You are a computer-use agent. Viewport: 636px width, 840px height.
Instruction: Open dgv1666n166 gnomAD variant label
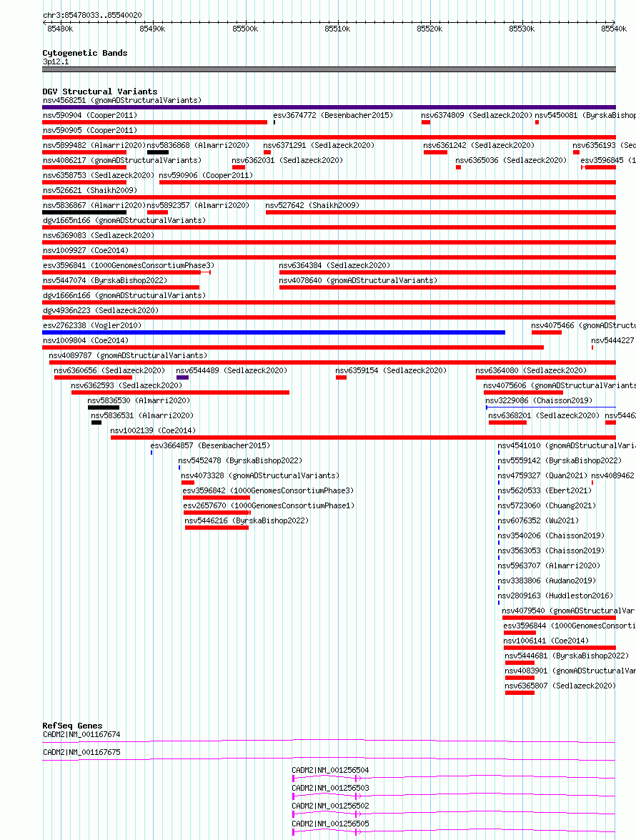[124, 295]
